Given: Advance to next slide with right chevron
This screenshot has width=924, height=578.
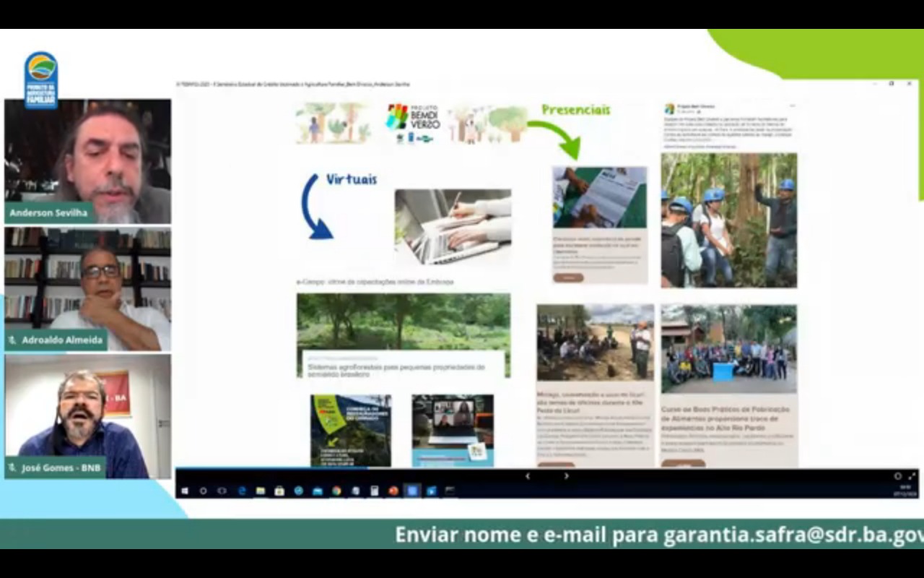Looking at the screenshot, I should (x=566, y=476).
